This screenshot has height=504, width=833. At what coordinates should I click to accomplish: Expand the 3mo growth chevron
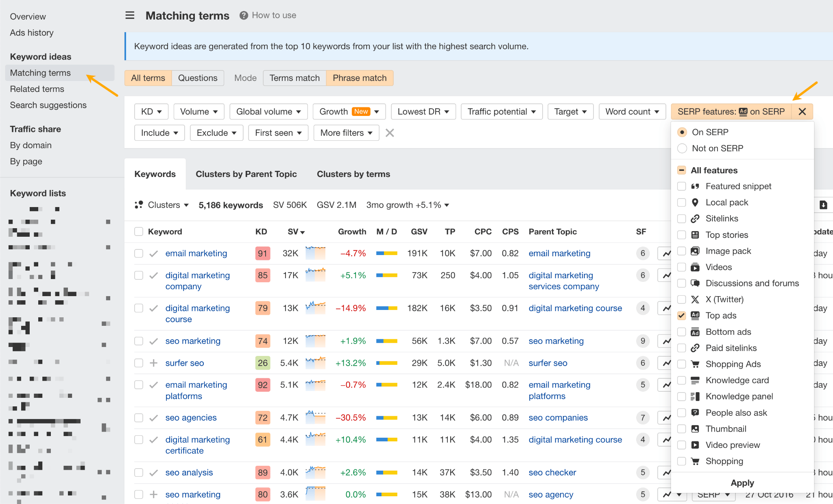tap(446, 205)
